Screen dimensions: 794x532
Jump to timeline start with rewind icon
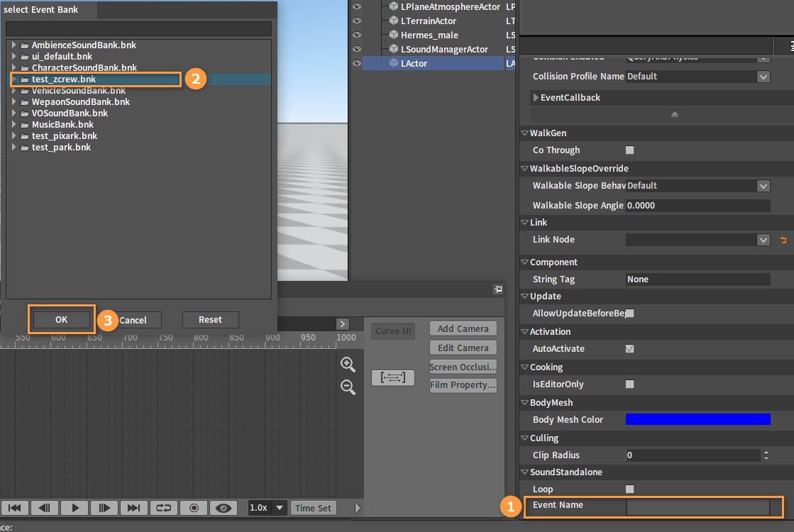pos(15,508)
